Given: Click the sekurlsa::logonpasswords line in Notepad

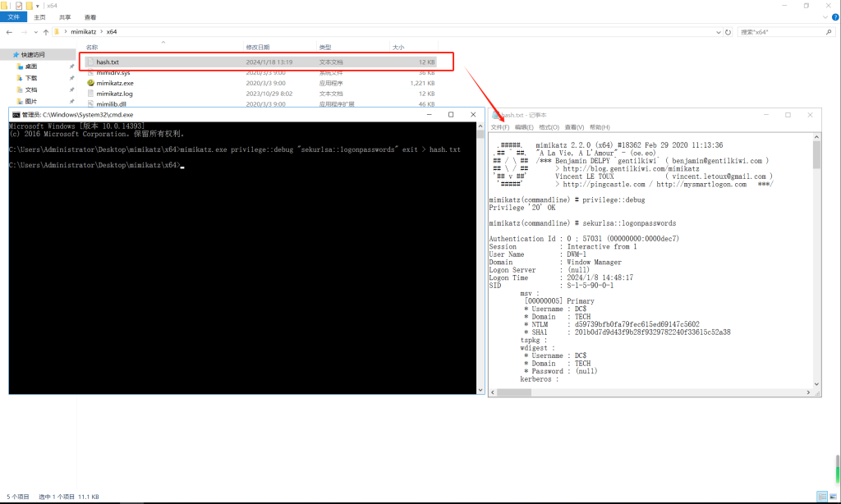Looking at the screenshot, I should pos(582,223).
